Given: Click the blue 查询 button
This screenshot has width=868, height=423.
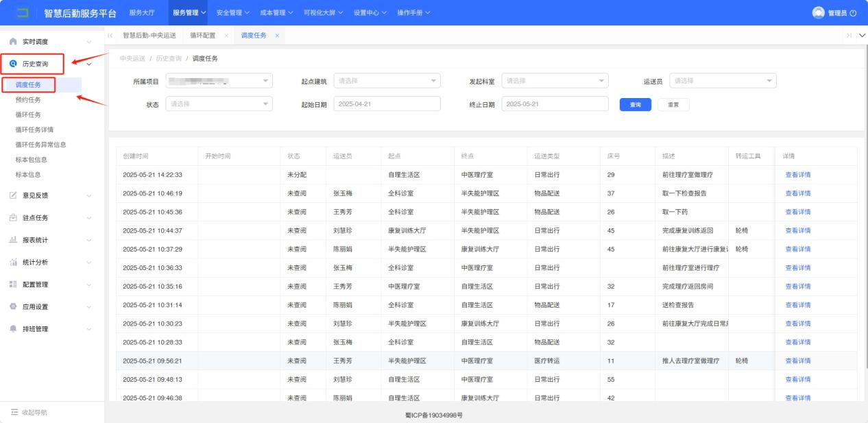Looking at the screenshot, I should [636, 105].
